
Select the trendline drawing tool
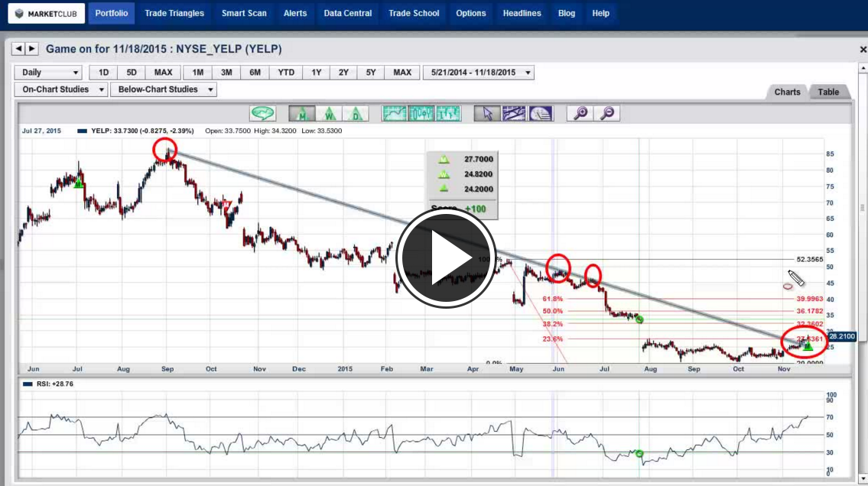[x=514, y=113]
